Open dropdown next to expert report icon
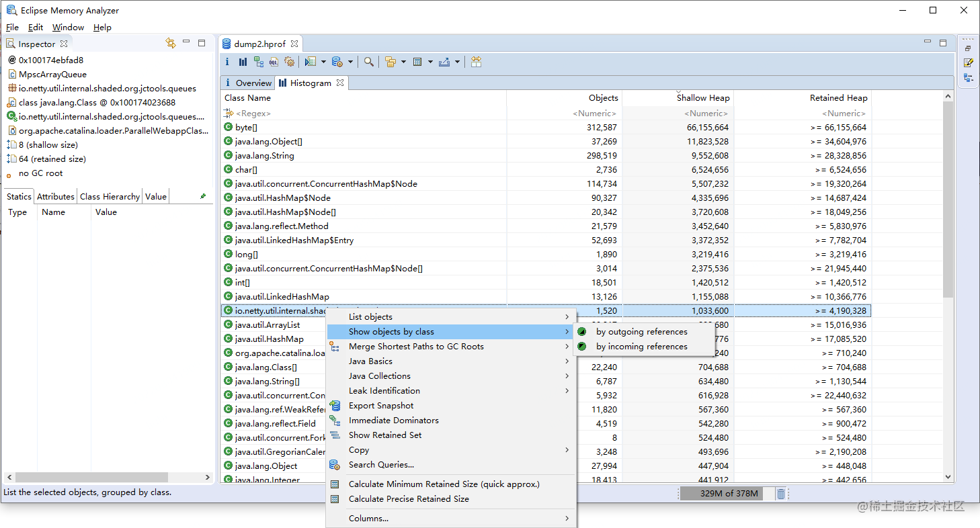 click(323, 62)
